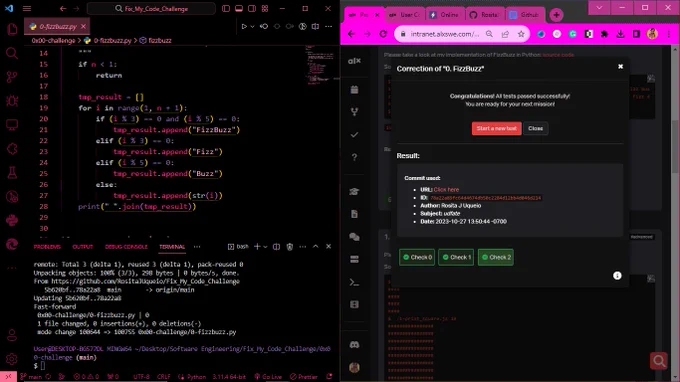Switch to the Online browser tab
The height and width of the screenshot is (382, 680).
pyautogui.click(x=445, y=15)
